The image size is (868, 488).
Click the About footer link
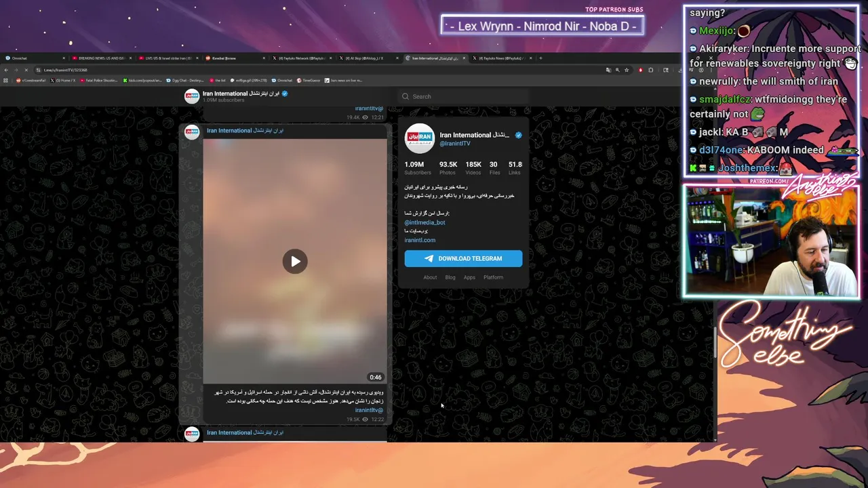(x=430, y=277)
